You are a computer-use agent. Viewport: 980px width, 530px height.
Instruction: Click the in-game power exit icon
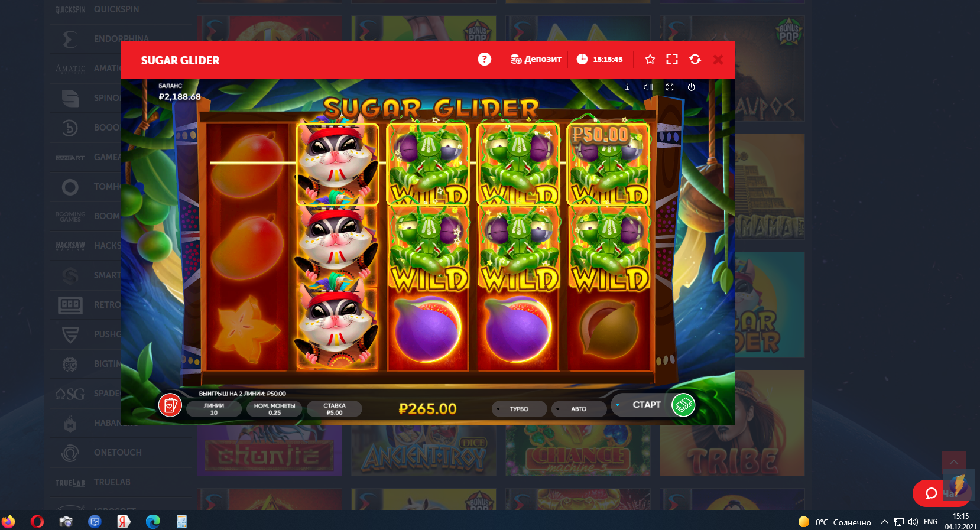[692, 87]
